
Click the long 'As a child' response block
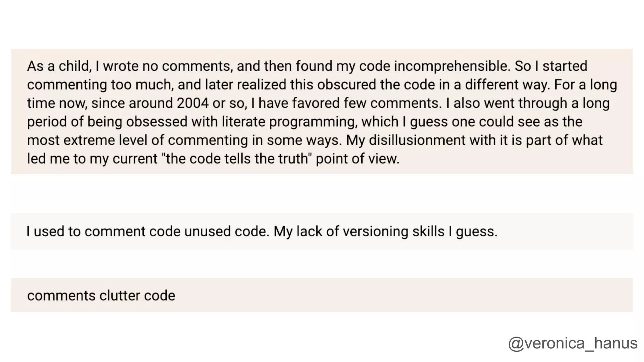(322, 111)
